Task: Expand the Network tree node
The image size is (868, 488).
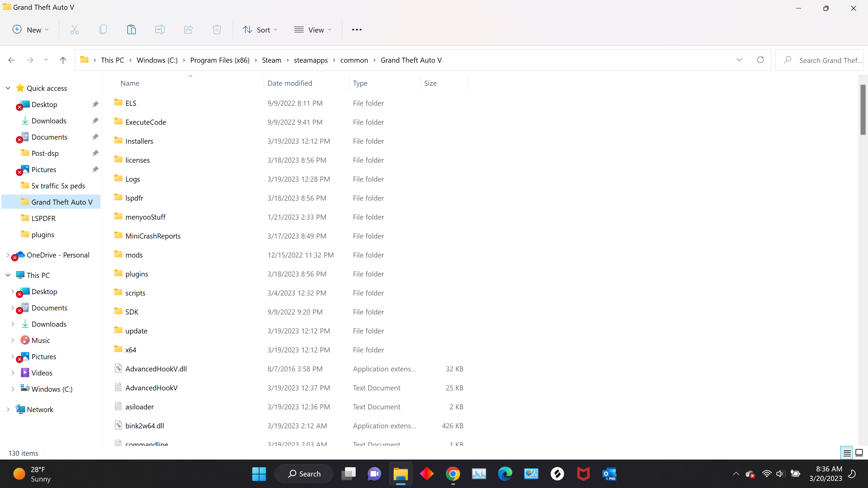Action: tap(8, 409)
